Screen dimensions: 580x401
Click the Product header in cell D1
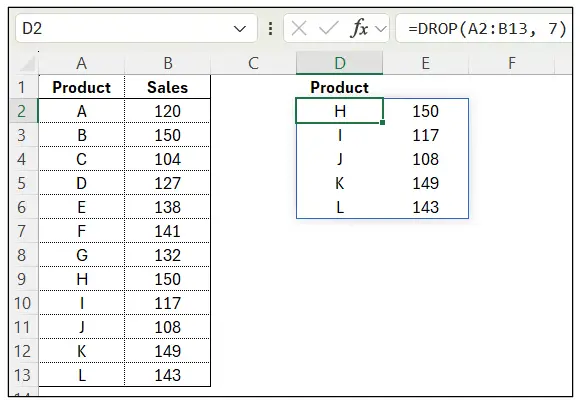[340, 87]
